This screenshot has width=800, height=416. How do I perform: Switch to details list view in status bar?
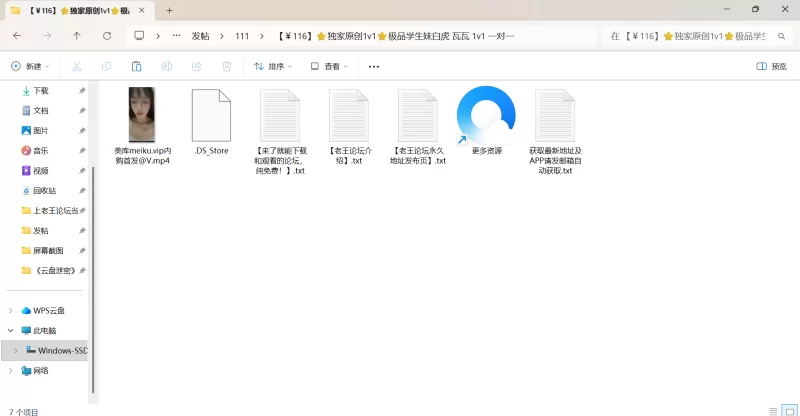(773, 411)
